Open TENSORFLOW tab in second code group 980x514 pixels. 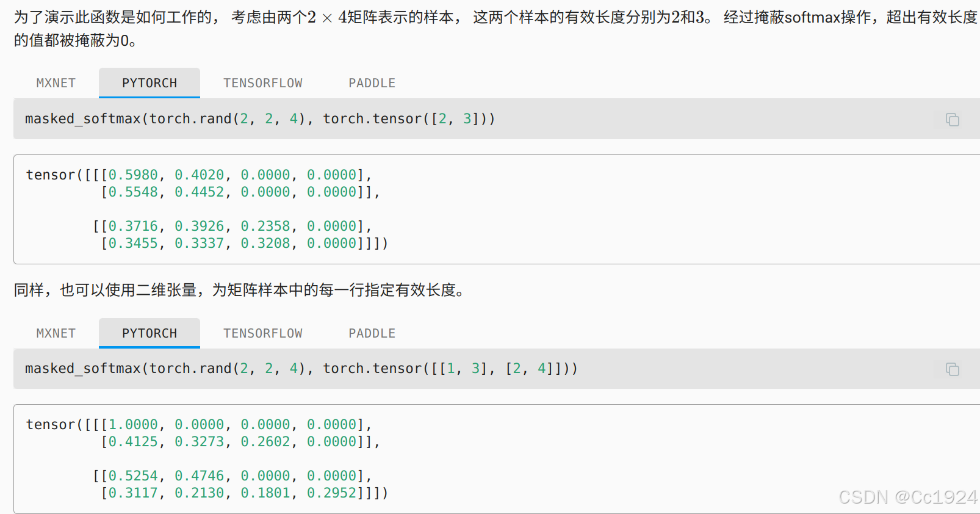click(263, 333)
